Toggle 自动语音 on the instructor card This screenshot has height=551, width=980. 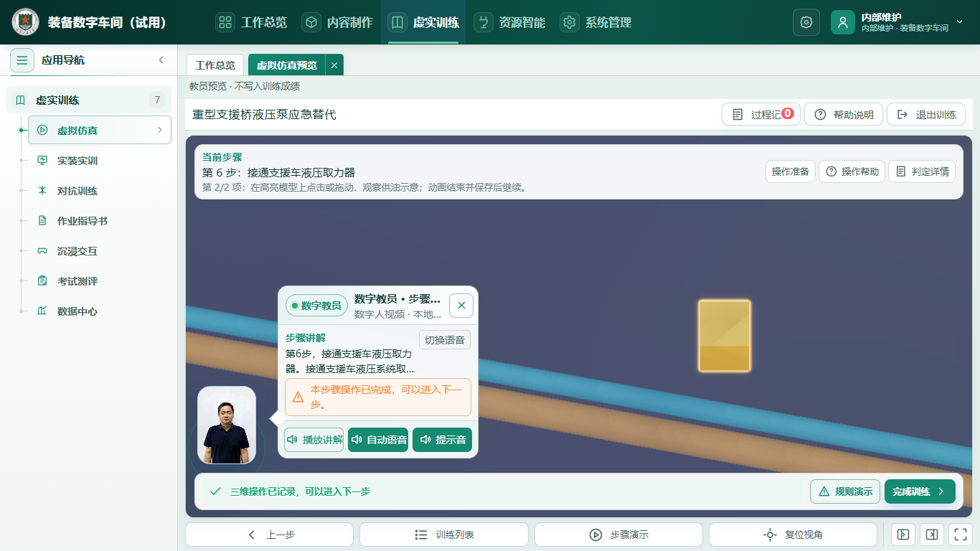click(379, 440)
